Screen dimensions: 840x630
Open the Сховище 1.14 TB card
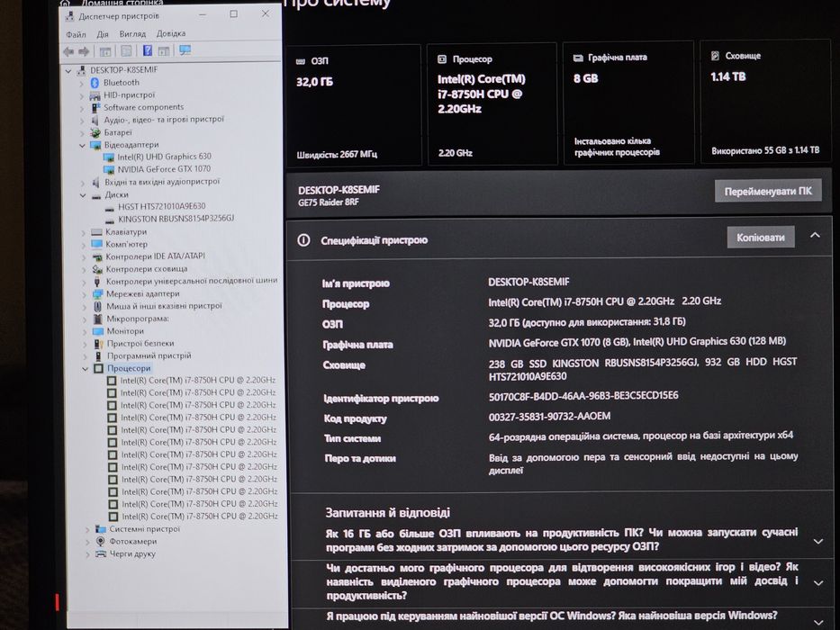pyautogui.click(x=765, y=101)
